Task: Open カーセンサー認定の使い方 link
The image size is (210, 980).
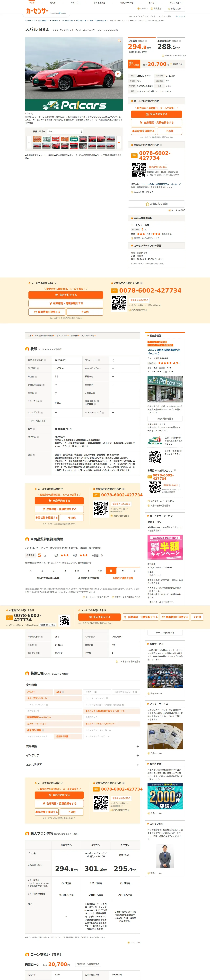Action: [x=96, y=597]
